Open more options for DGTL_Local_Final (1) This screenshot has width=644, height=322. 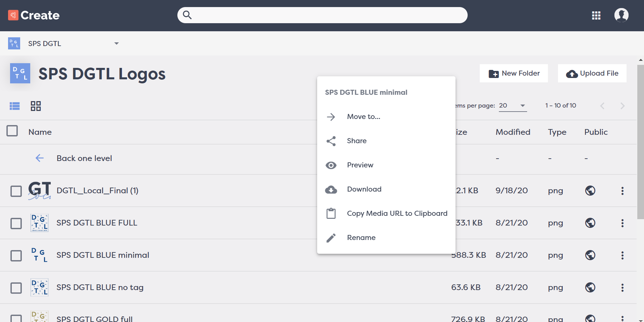click(622, 191)
